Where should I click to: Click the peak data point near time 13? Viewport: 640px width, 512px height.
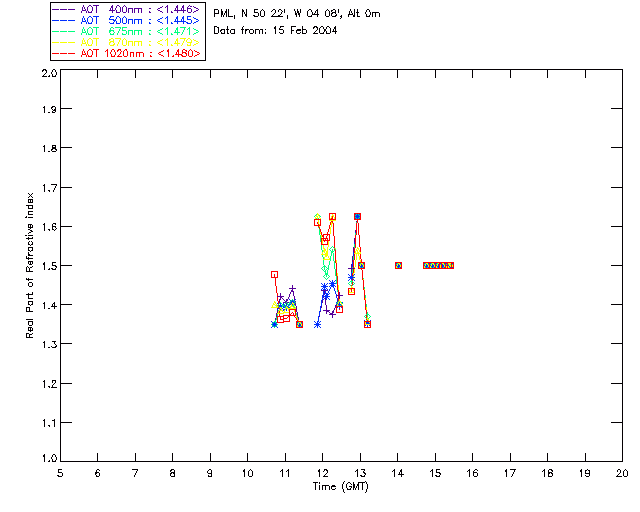coord(357,216)
